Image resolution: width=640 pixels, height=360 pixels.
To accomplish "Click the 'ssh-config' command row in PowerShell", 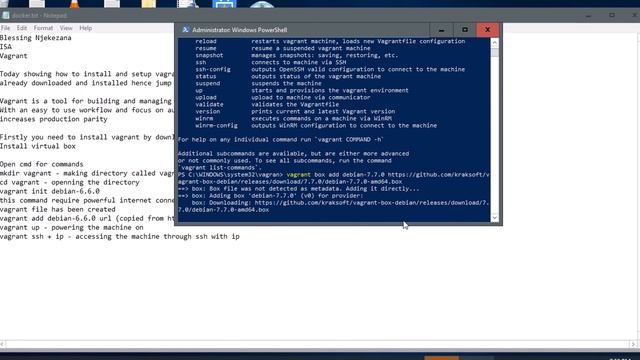I will coord(330,69).
